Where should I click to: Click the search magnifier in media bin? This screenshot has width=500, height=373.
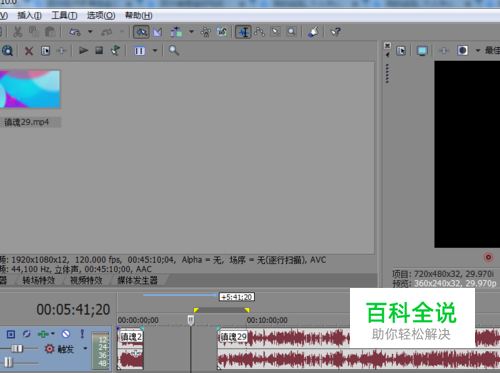pyautogui.click(x=174, y=51)
